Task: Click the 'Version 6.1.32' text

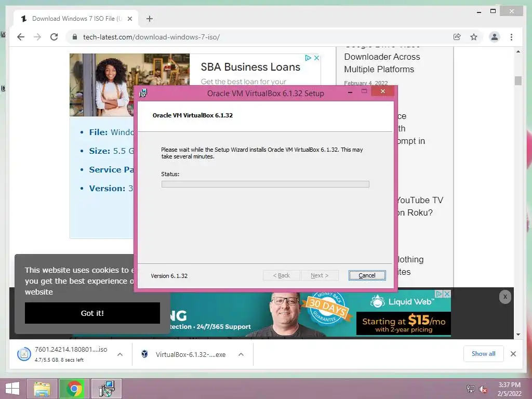Action: (169, 276)
